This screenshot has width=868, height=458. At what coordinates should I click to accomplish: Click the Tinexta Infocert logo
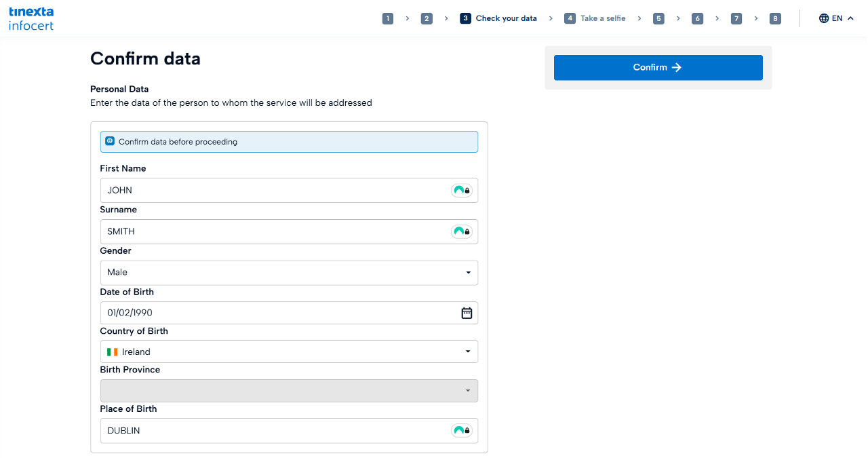click(x=31, y=18)
